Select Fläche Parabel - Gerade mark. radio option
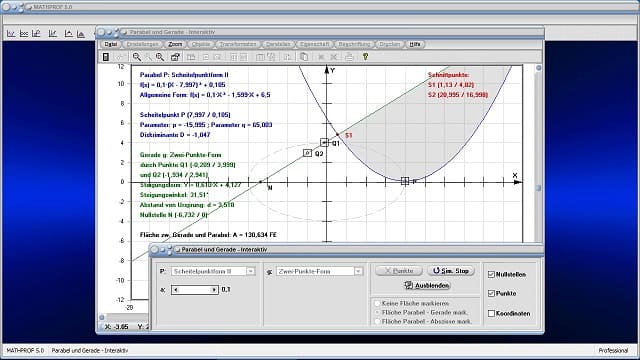Screen dimensions: 640x360 tap(377, 312)
